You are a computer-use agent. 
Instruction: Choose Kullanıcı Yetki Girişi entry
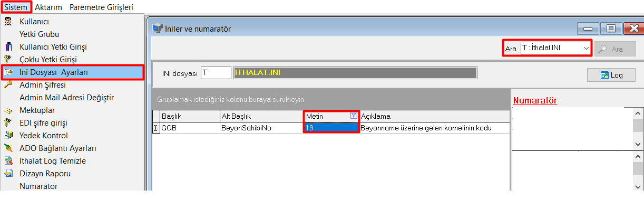(53, 47)
